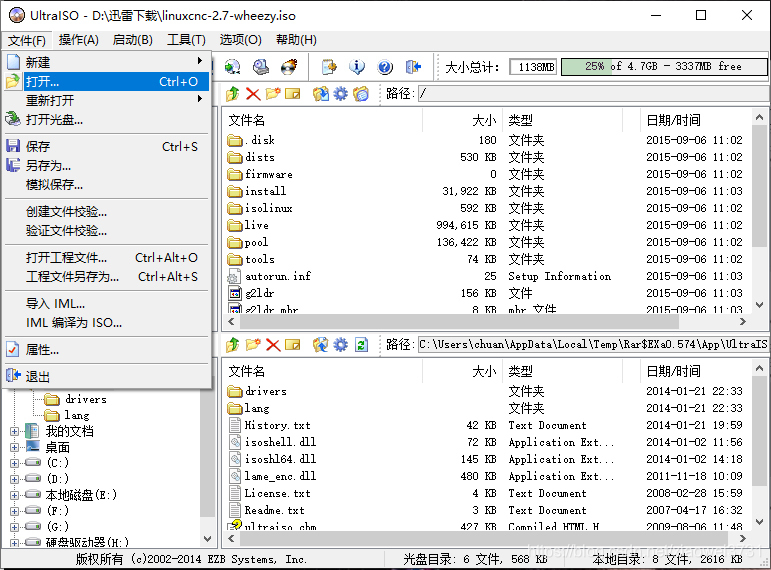771x570 pixels.
Task: Open the 帮助(H) menu
Action: (296, 39)
